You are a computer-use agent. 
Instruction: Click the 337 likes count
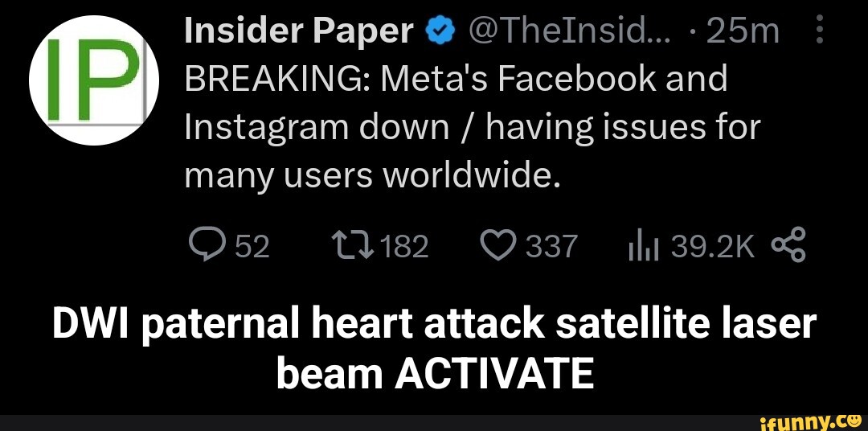coord(551,247)
